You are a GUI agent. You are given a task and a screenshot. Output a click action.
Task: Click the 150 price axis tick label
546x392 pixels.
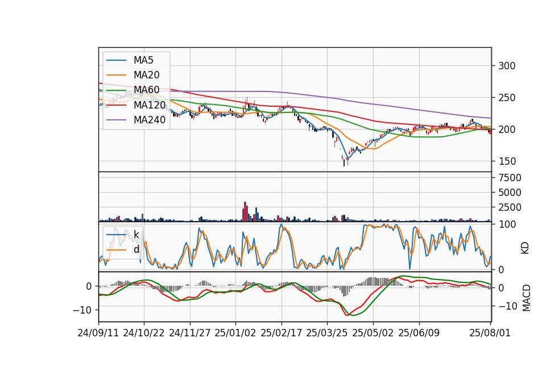[x=507, y=161]
